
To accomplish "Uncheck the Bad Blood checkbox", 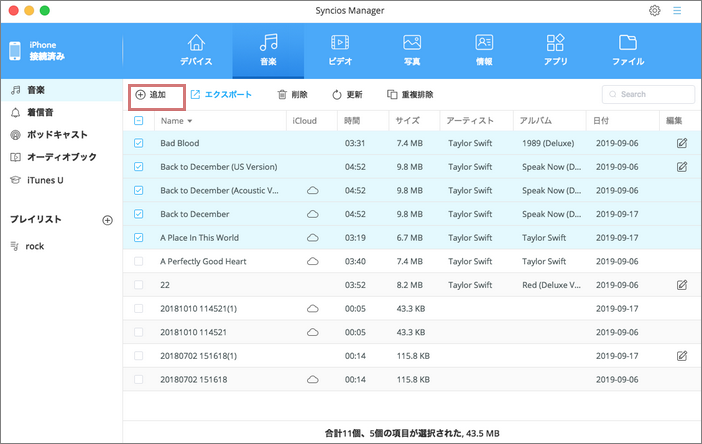I will 139,143.
